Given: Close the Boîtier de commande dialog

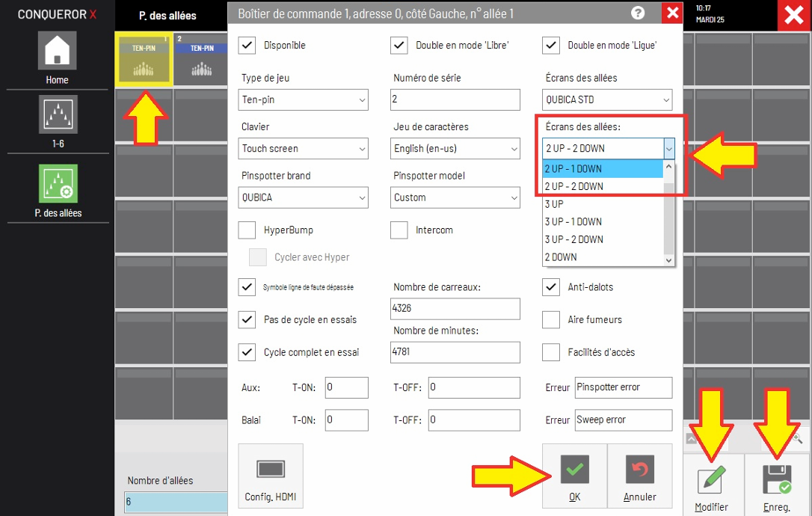Looking at the screenshot, I should [672, 13].
